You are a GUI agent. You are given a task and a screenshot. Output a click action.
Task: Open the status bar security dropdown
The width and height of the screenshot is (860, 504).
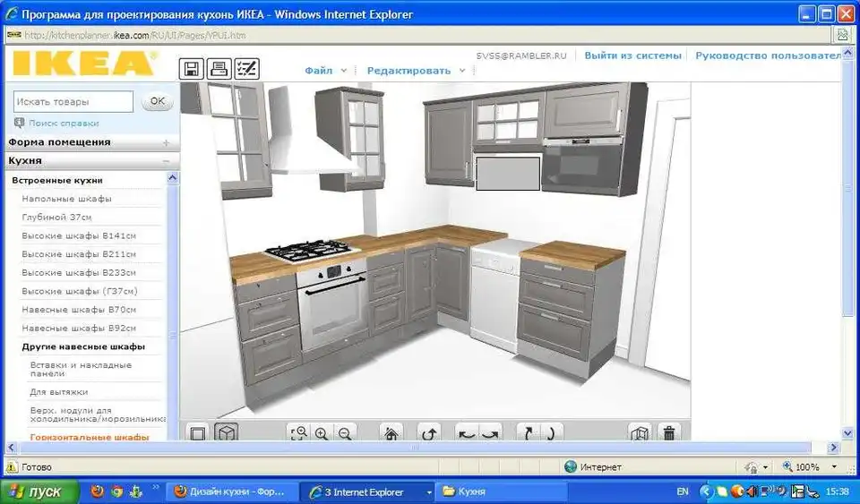(x=766, y=467)
